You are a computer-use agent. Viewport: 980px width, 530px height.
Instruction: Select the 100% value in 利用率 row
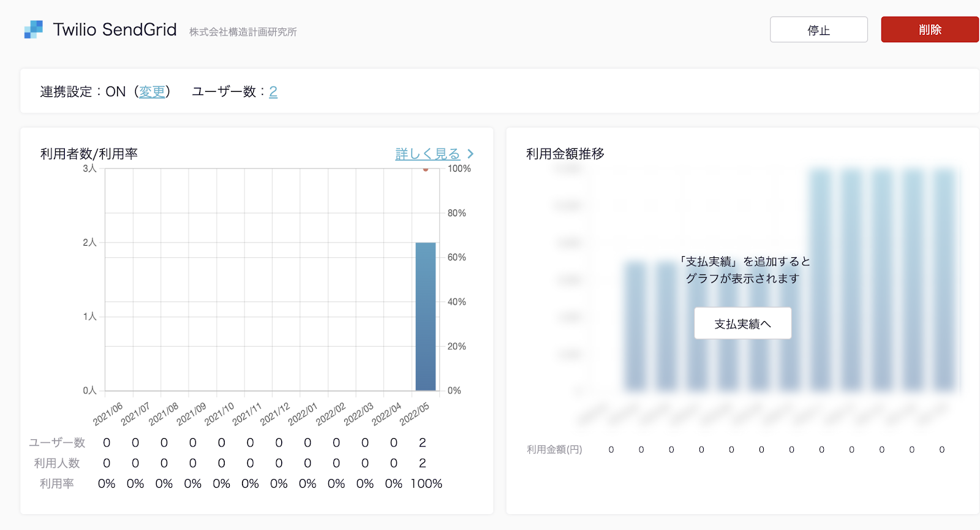[x=426, y=483]
